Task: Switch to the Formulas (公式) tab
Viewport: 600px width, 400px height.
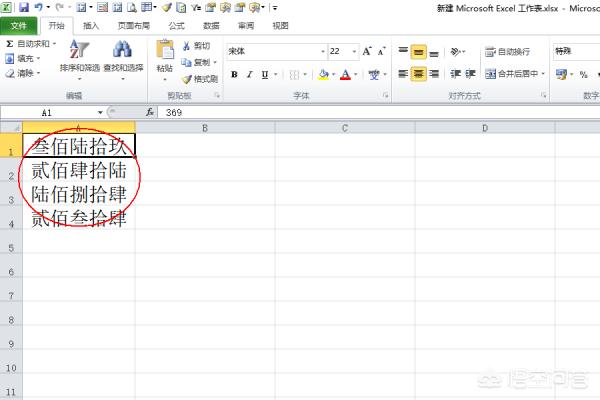Action: 176,26
